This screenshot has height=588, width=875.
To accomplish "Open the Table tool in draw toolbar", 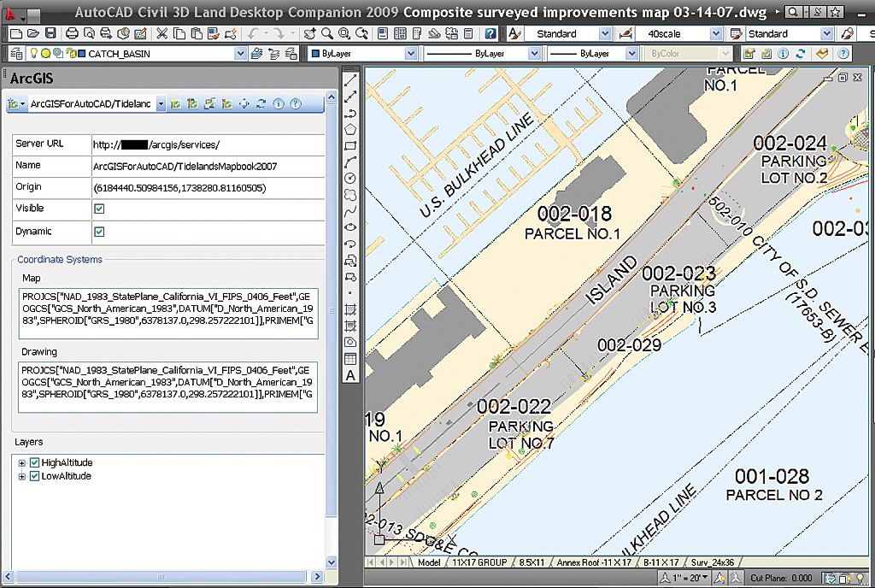I will point(350,358).
